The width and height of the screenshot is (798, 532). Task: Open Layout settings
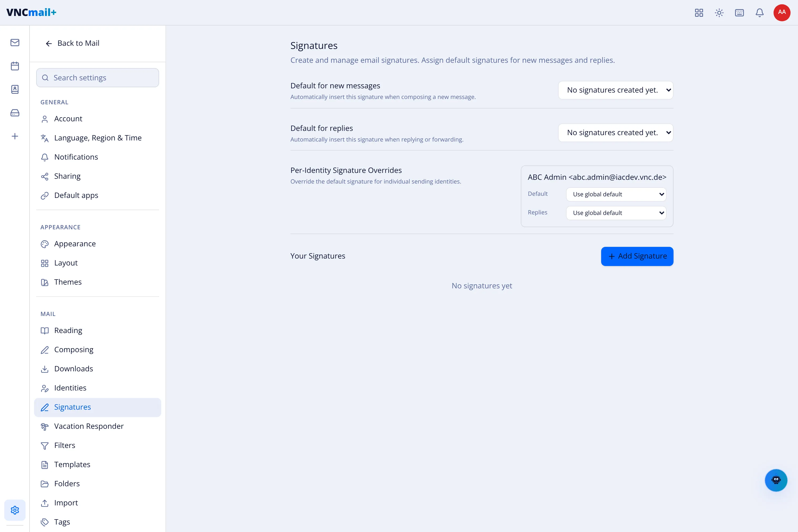pos(98,263)
